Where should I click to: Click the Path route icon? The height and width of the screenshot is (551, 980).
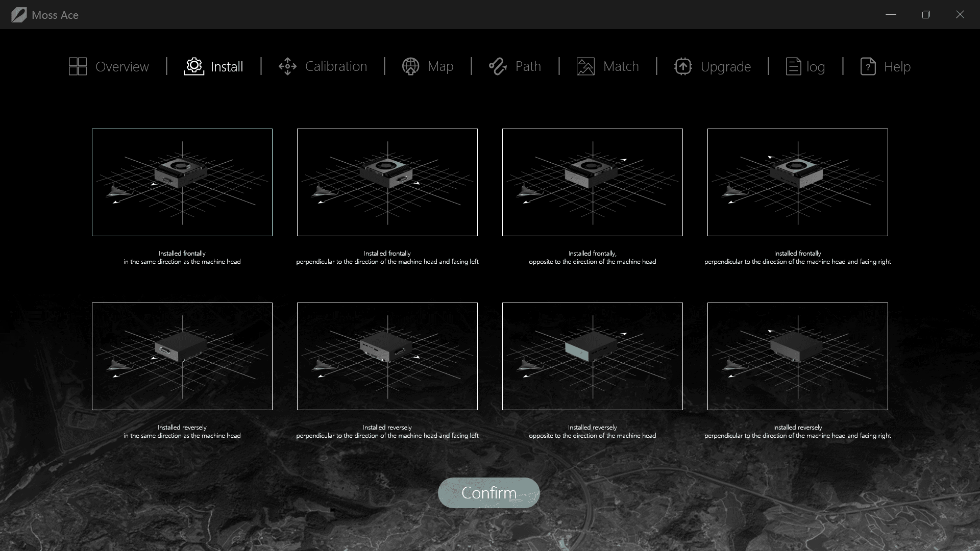point(498,66)
